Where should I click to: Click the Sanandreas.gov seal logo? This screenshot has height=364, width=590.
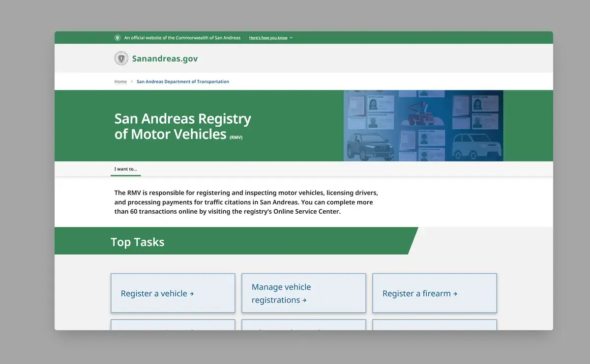[121, 58]
